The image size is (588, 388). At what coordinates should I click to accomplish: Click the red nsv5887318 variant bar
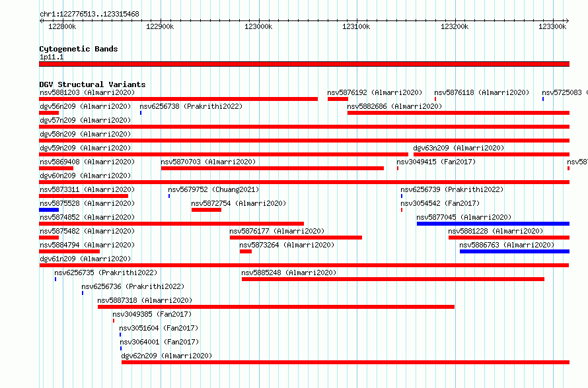[276, 307]
